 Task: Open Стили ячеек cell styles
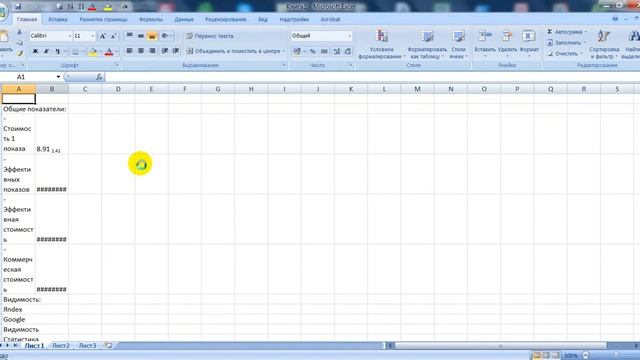pos(459,44)
